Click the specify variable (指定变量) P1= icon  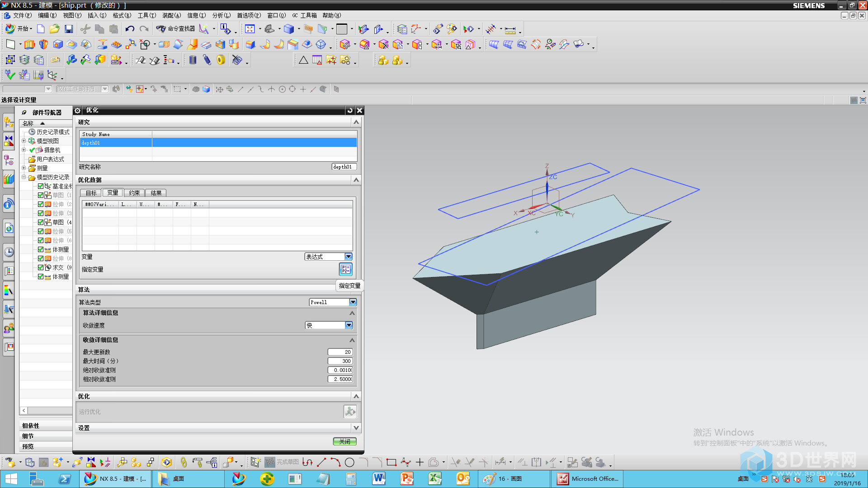point(345,269)
